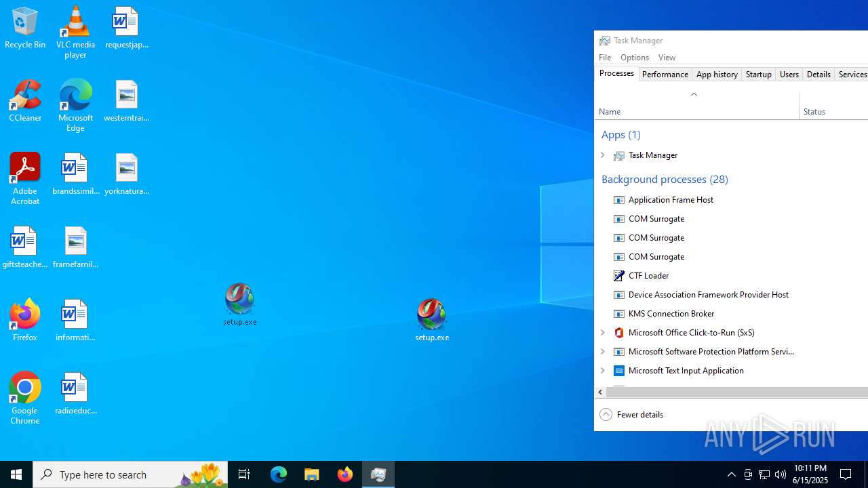Select the westerntrai image file
Screen dimensions: 868x488
coord(126,101)
